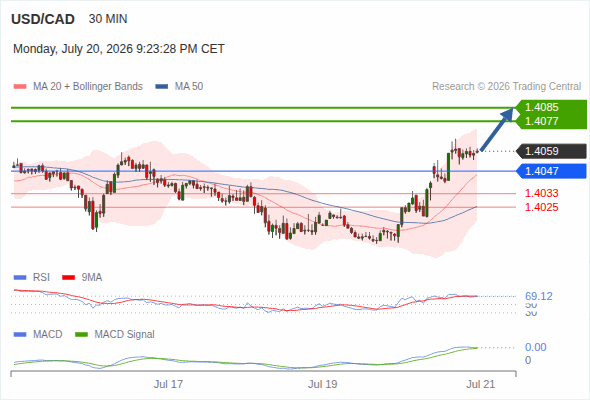This screenshot has height=400, width=590.
Task: Click the Jul 19 date axis marker
Action: coord(322,384)
